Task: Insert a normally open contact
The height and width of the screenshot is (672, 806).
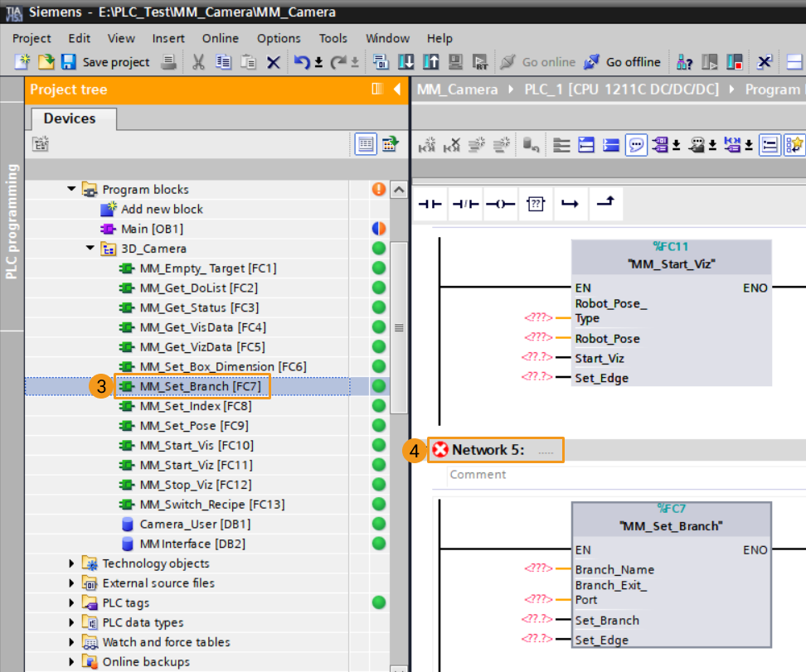Action: 430,204
